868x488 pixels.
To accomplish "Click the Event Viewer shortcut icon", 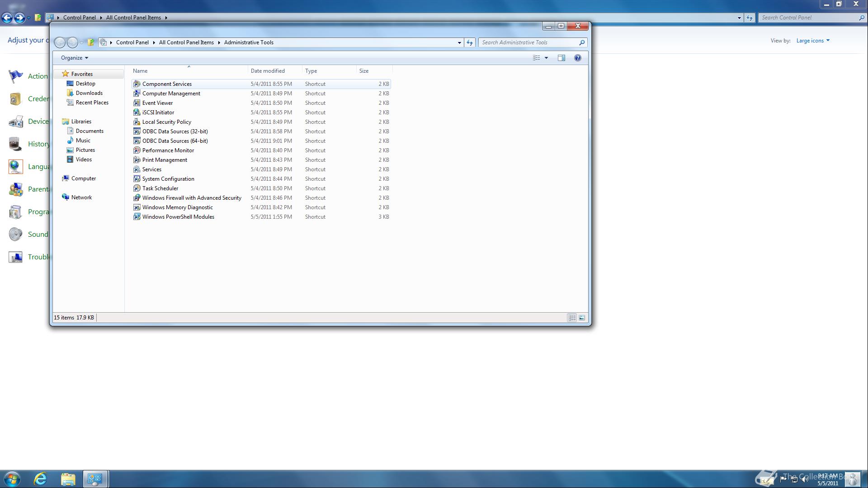I will pos(137,103).
